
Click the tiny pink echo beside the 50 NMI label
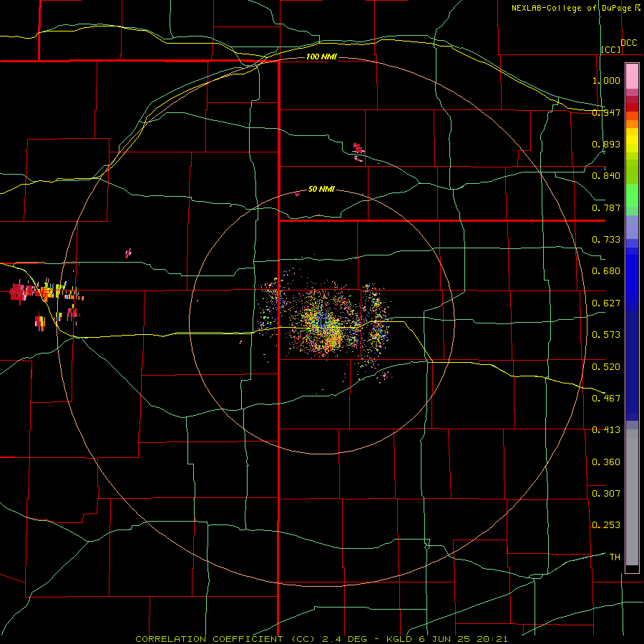297,193
